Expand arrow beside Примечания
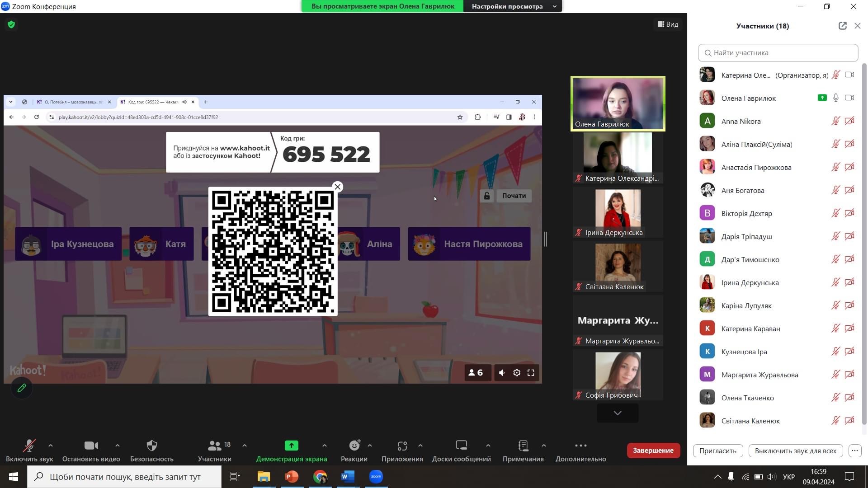 (x=544, y=446)
